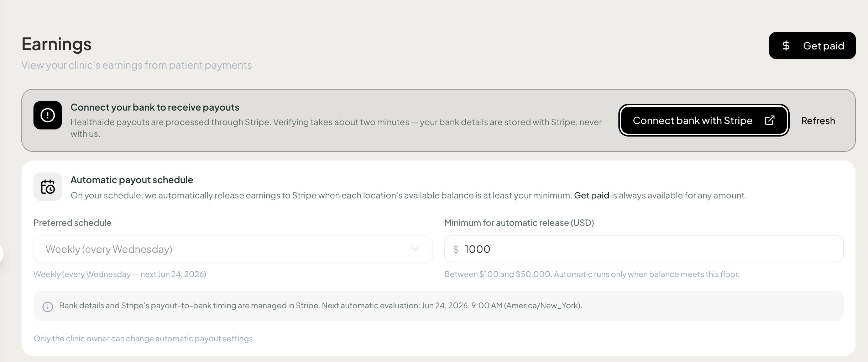The image size is (868, 362).
Task: Click the inline Get paid link text
Action: 591,195
